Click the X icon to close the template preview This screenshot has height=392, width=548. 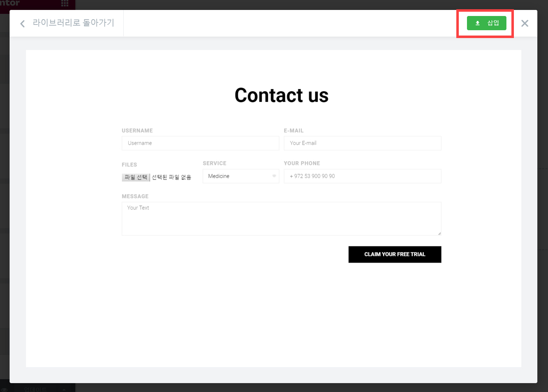pos(525,23)
